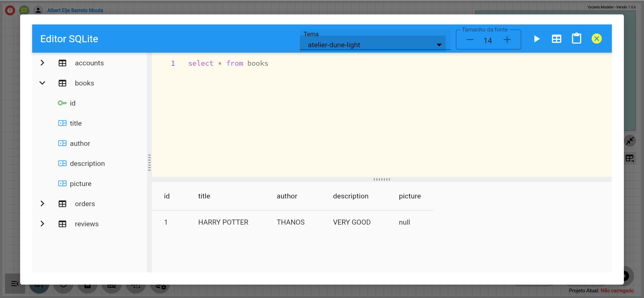Click the picture column in books
Screen dimensions: 644x298
pos(81,184)
